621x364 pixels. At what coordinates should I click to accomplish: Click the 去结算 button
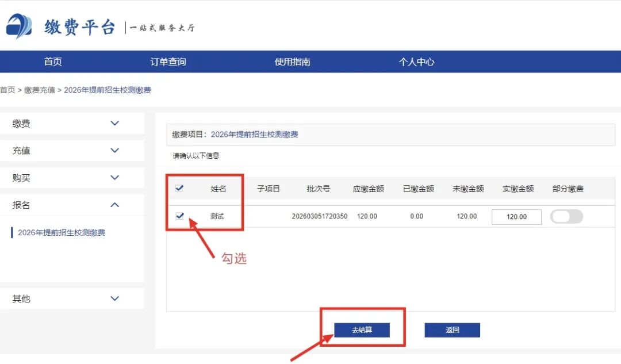coord(362,329)
